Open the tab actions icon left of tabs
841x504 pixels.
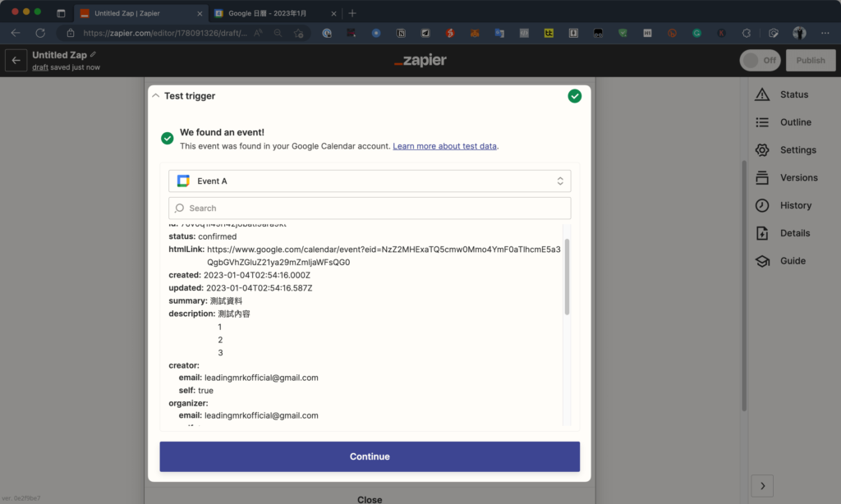click(x=61, y=13)
